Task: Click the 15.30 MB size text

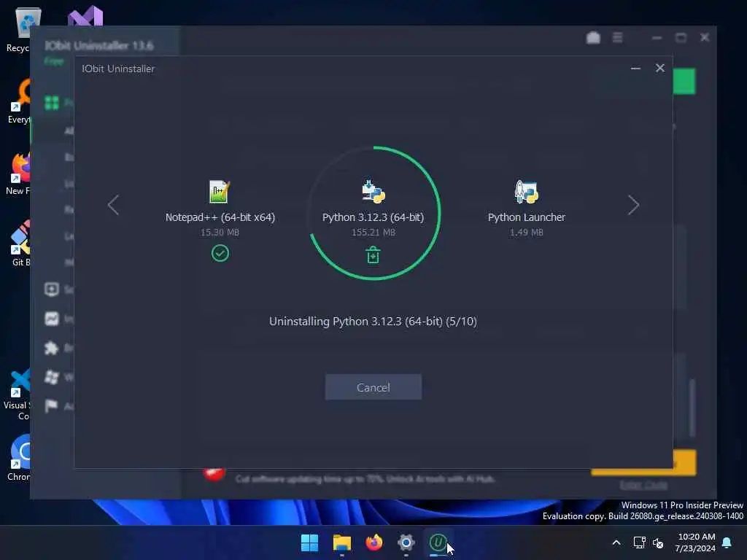Action: (x=220, y=233)
